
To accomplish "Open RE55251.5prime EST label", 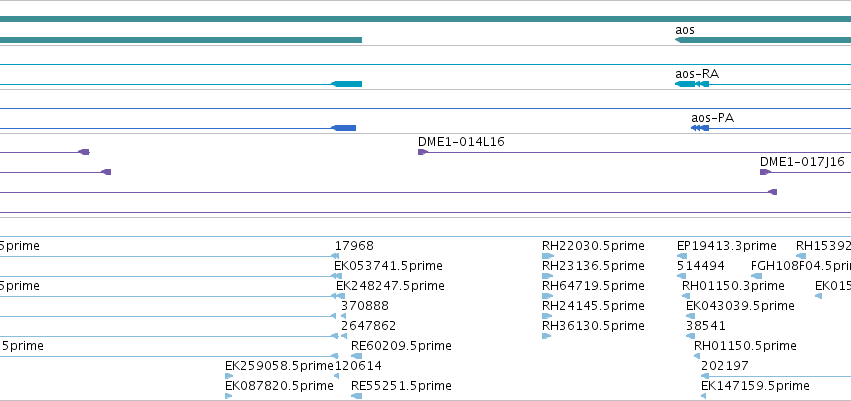I will 401,386.
